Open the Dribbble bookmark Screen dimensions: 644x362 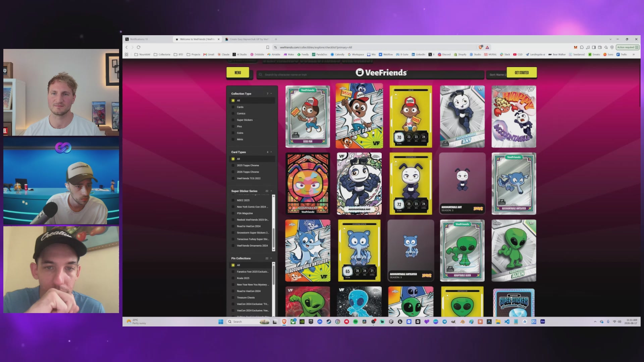257,54
